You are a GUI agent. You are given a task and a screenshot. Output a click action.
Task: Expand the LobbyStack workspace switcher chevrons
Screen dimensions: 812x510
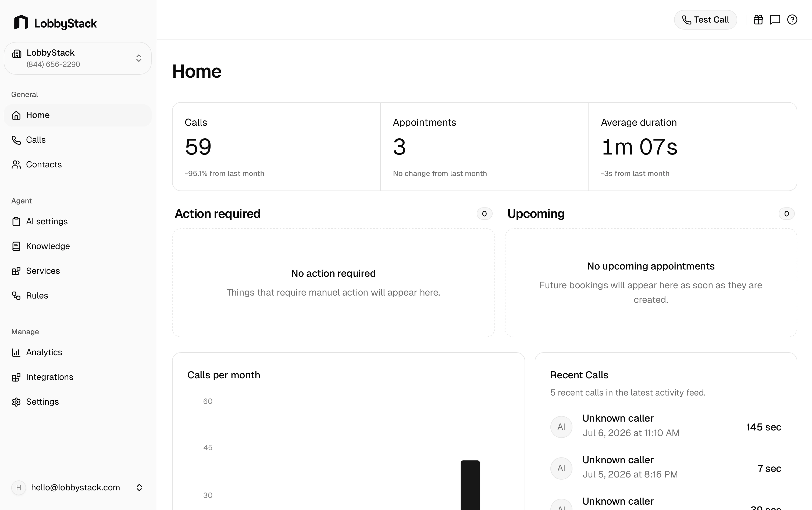pyautogui.click(x=138, y=58)
